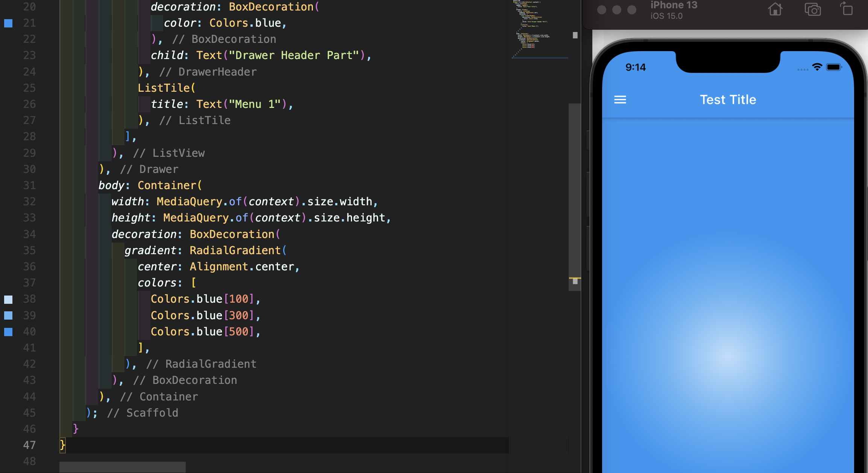Click the editor vertical scrollbar thumb

[574, 196]
